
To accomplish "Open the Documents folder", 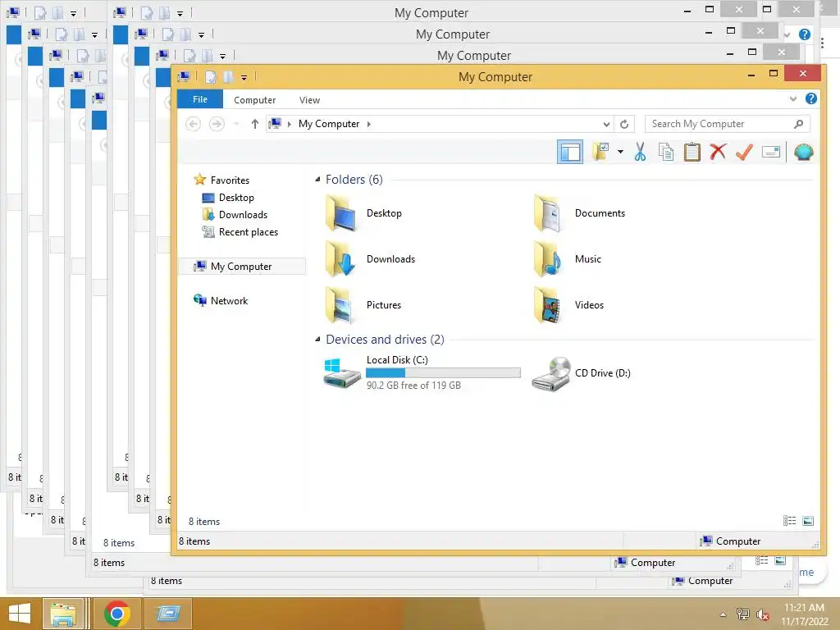I will [580, 213].
